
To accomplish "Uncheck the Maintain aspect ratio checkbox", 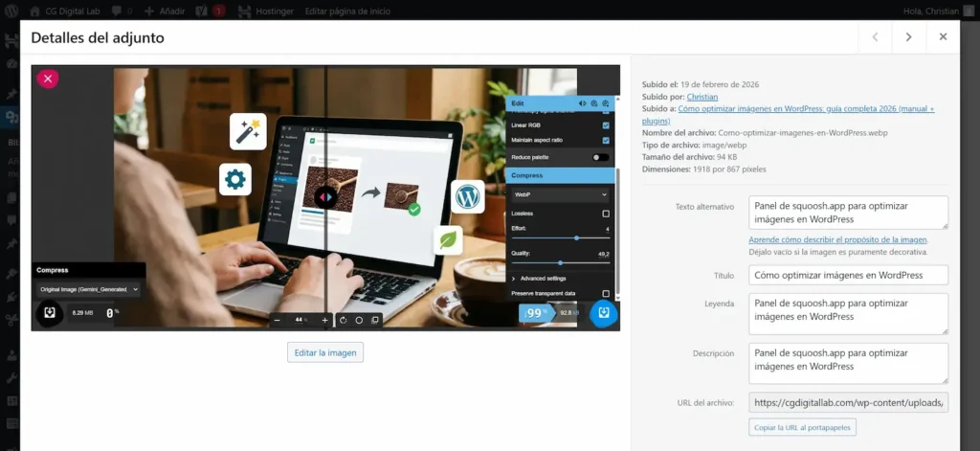I will tap(606, 141).
